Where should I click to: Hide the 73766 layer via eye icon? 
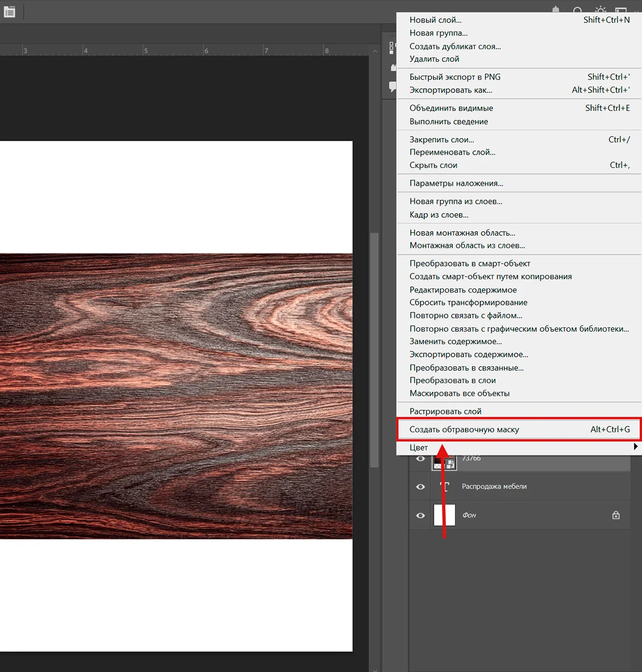coord(421,459)
